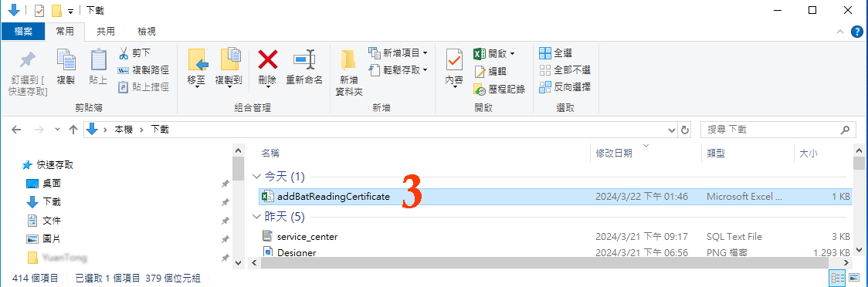
Task: Click the properties icon in quick access toolbar
Action: (39, 11)
